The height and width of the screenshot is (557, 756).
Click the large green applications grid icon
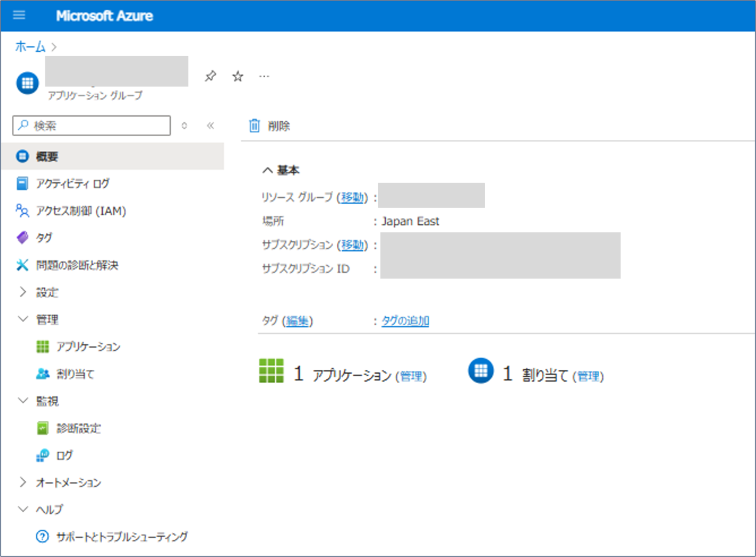[272, 370]
